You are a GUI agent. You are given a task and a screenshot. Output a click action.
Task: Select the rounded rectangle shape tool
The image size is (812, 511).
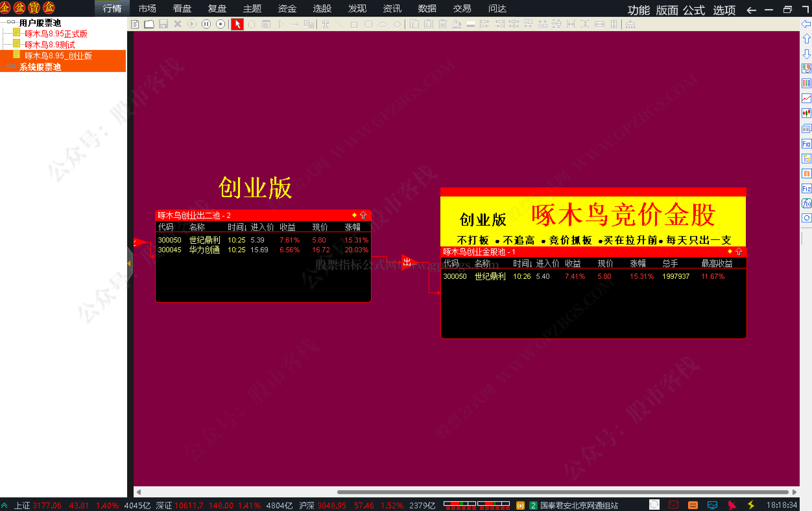point(369,25)
